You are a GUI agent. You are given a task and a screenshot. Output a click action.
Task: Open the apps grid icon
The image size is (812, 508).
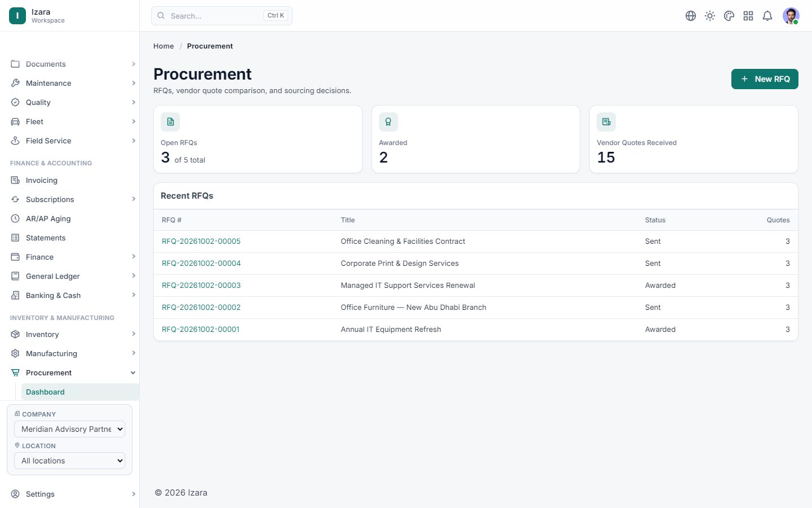point(748,16)
